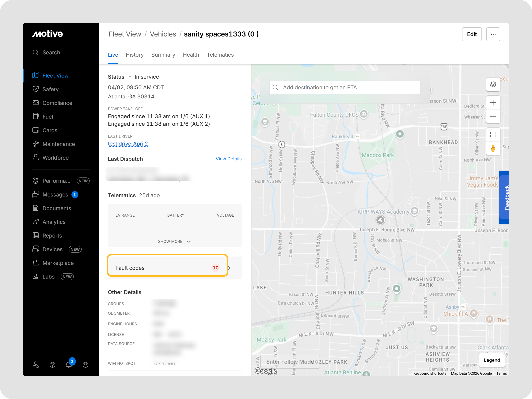Select the KIPP WAYS Academy map label
The width and height of the screenshot is (532, 399).
[x=383, y=212]
